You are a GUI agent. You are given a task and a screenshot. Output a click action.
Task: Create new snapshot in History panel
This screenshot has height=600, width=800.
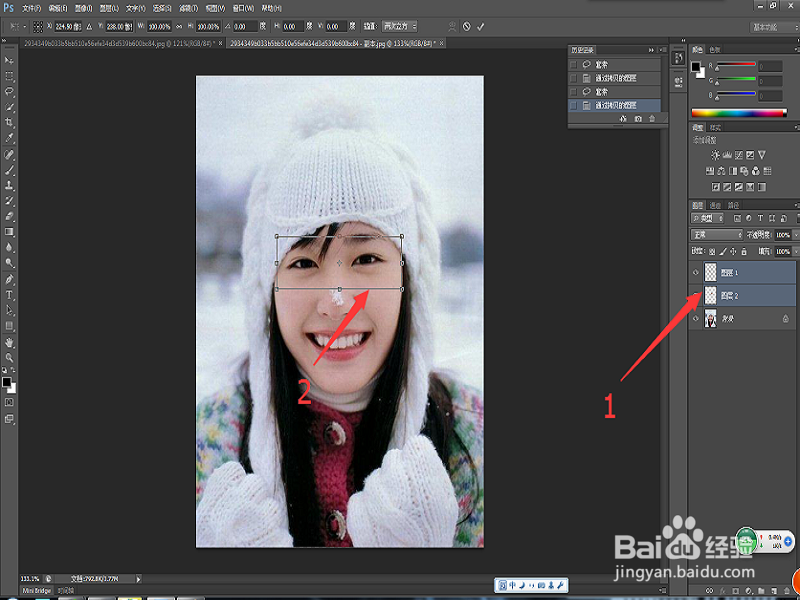638,119
